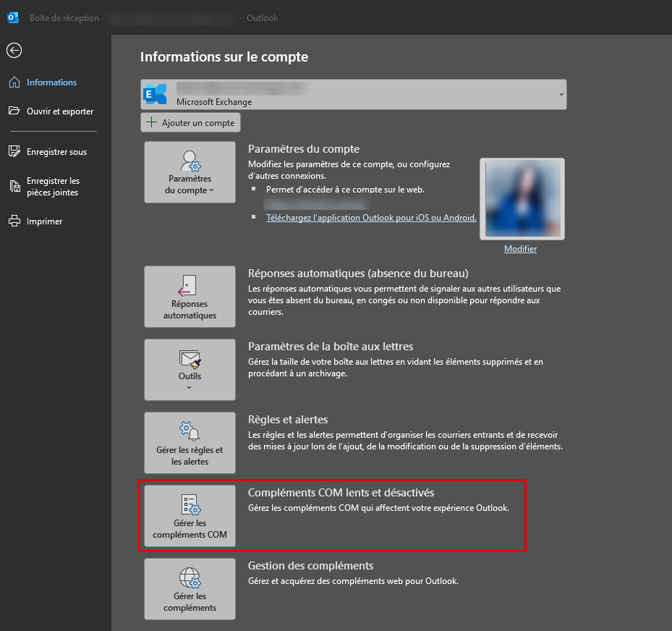Click the Modifier link under photo
Image resolution: width=672 pixels, height=631 pixels.
520,249
